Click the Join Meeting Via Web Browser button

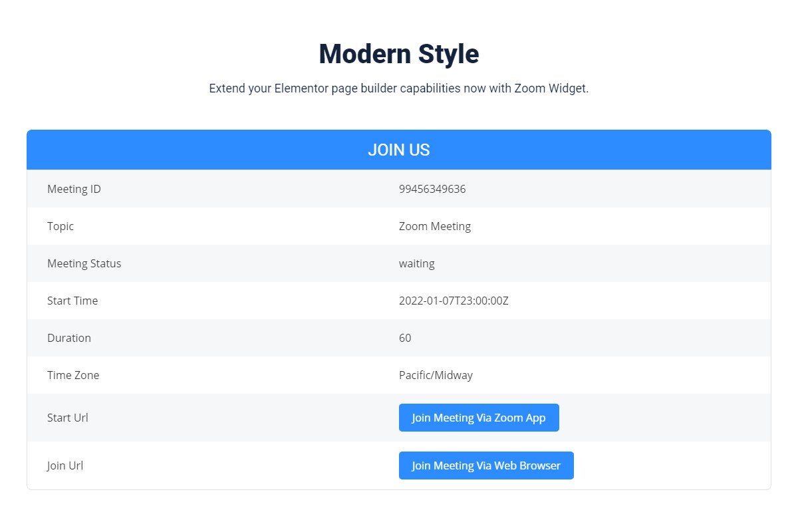(486, 465)
